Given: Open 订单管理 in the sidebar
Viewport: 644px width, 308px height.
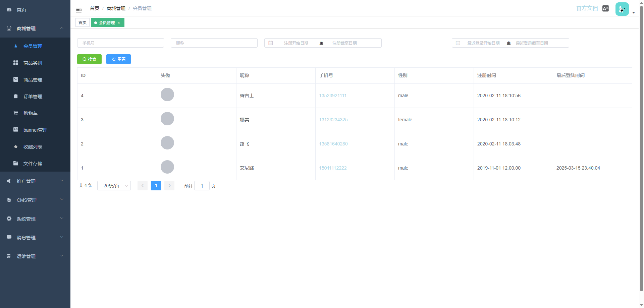Looking at the screenshot, I should (x=33, y=97).
